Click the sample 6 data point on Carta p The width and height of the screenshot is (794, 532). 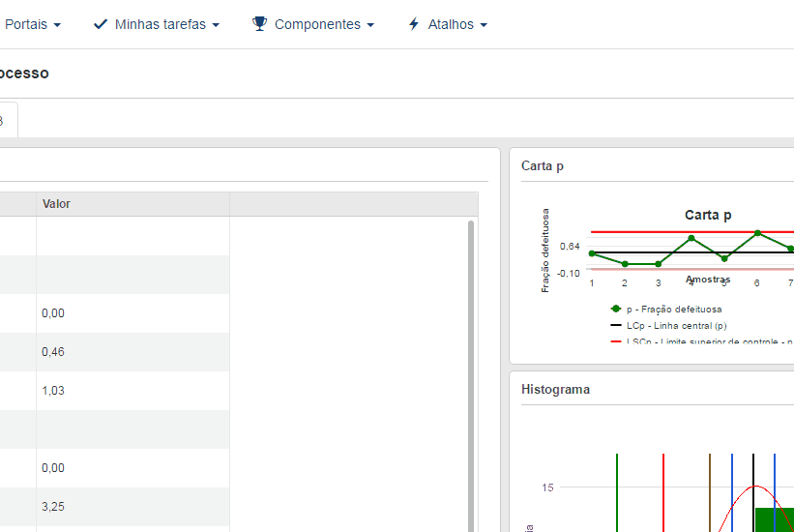757,233
